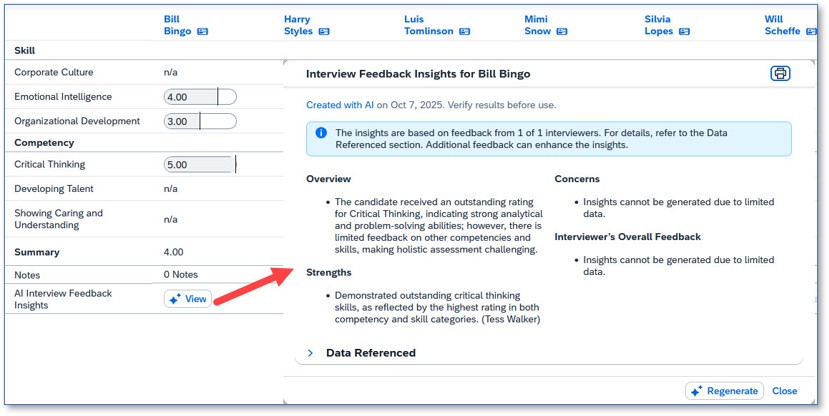This screenshot has width=829, height=416.
Task: Open Harry Styles candidate name link
Action: (298, 25)
